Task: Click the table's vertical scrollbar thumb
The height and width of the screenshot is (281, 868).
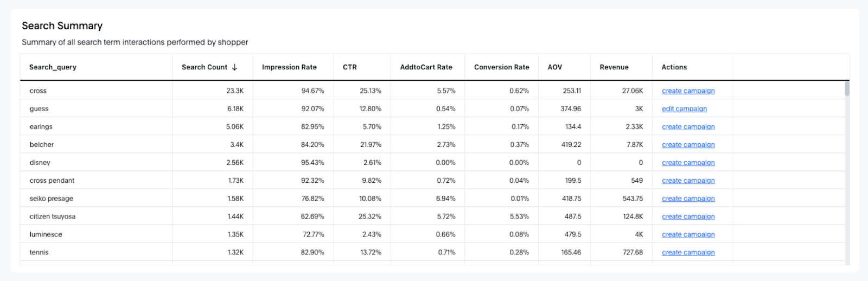Action: [847, 88]
